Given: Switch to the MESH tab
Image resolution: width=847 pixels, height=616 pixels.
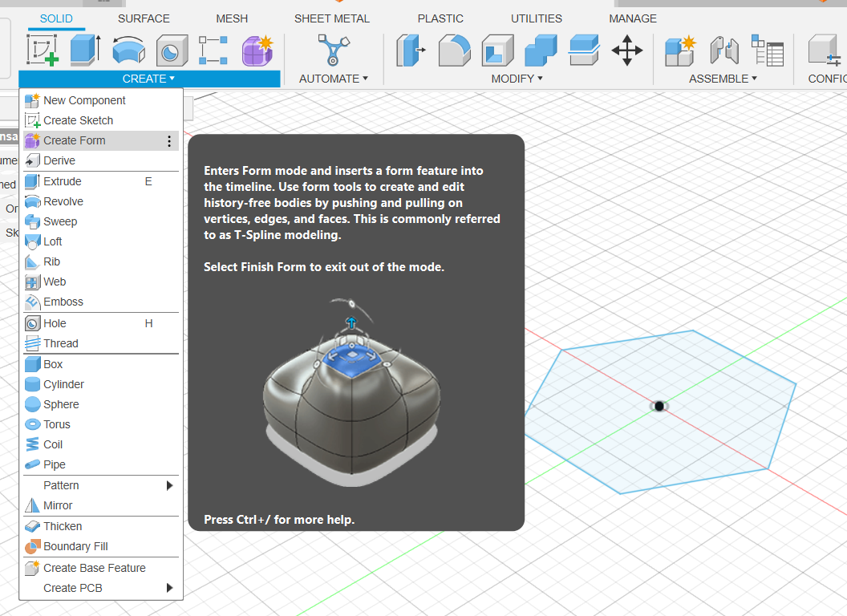Looking at the screenshot, I should (x=232, y=18).
